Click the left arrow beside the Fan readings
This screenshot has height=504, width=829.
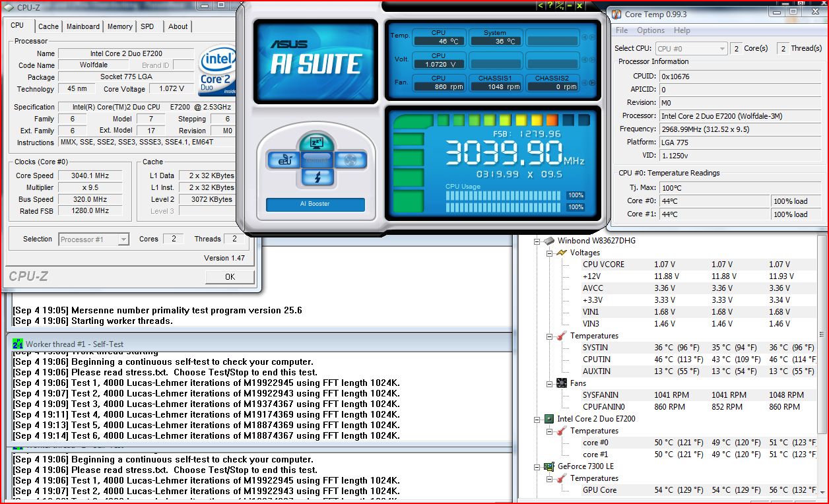(585, 83)
